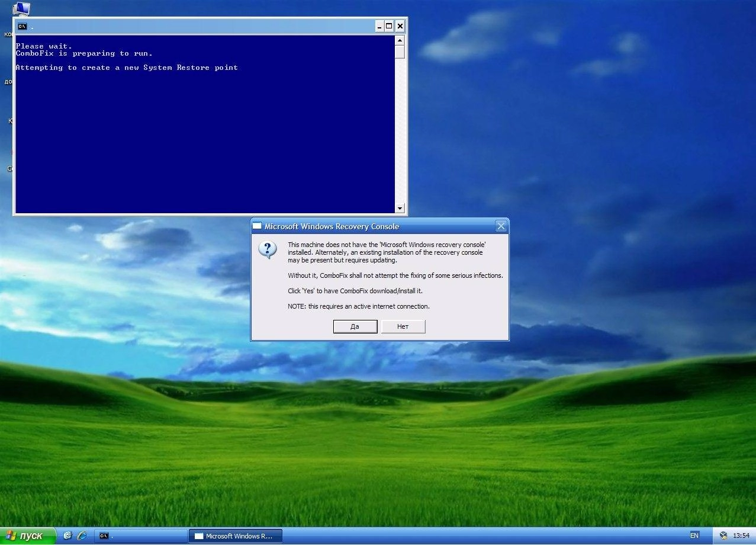The height and width of the screenshot is (545, 756).
Task: Click the console scrollbar down arrow
Action: [x=400, y=208]
